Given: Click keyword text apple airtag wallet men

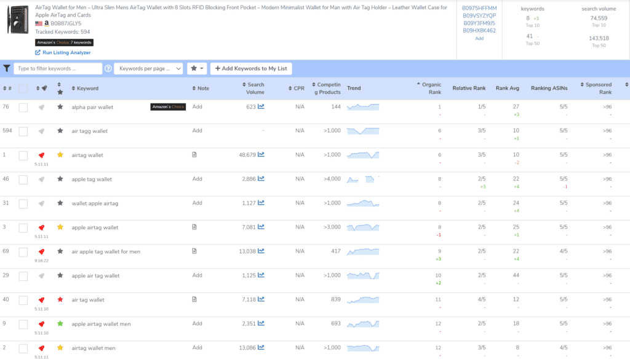Looking at the screenshot, I should coord(102,324).
